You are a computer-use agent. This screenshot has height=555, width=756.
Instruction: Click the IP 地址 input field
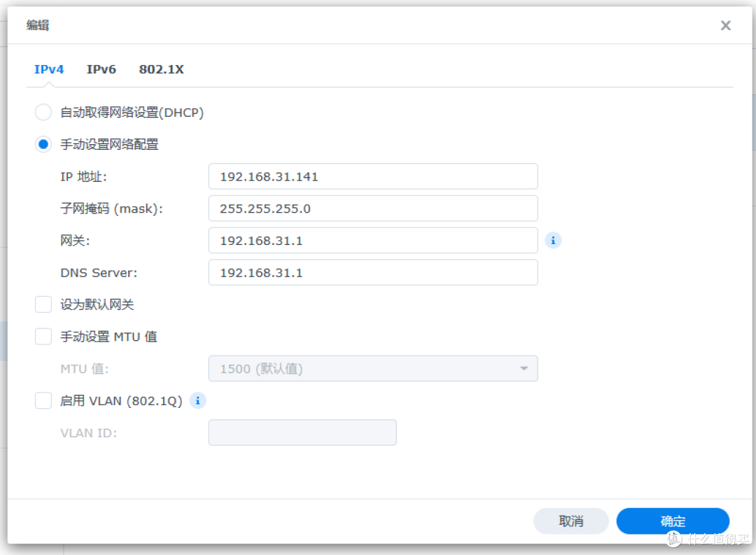coord(372,176)
